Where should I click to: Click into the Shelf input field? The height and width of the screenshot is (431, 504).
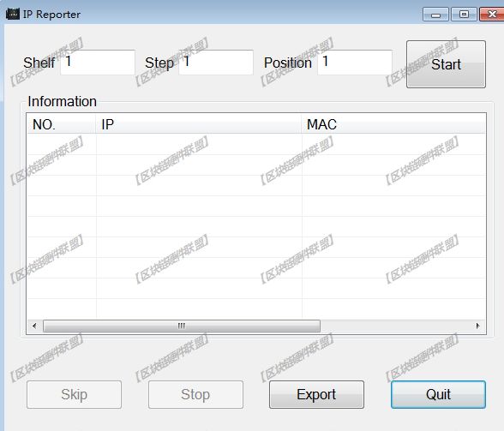pos(98,63)
